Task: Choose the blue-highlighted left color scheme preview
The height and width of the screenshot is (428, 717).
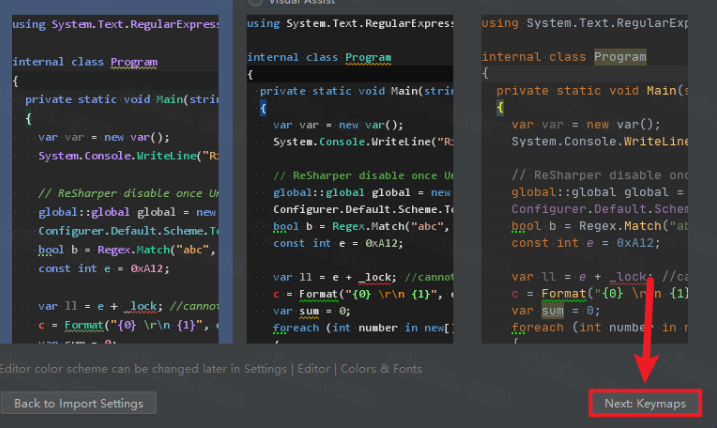Action: [x=116, y=179]
